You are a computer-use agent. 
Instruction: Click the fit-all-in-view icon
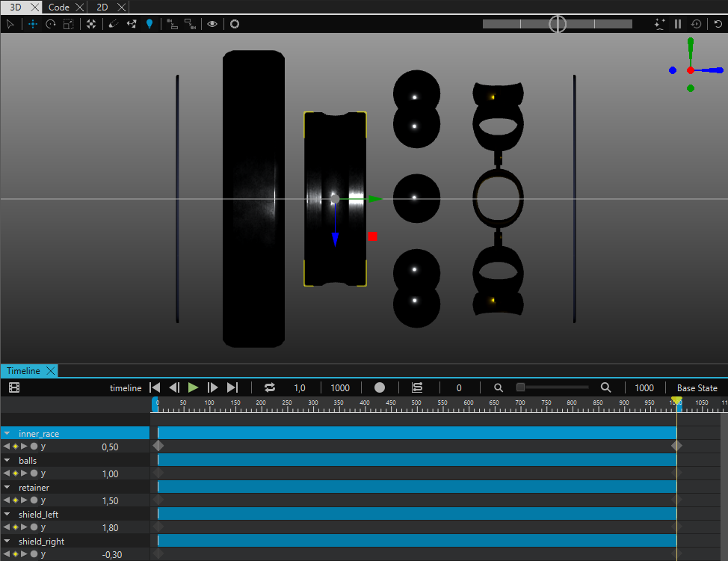[x=91, y=24]
